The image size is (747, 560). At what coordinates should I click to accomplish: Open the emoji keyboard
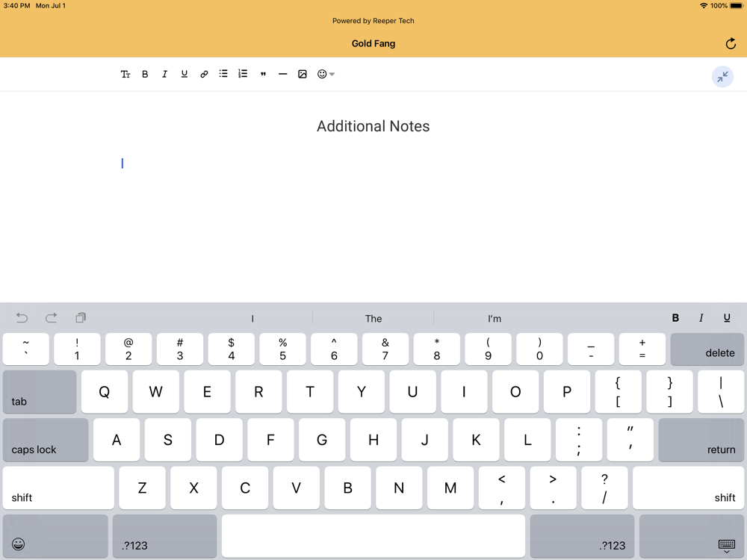pyautogui.click(x=55, y=536)
